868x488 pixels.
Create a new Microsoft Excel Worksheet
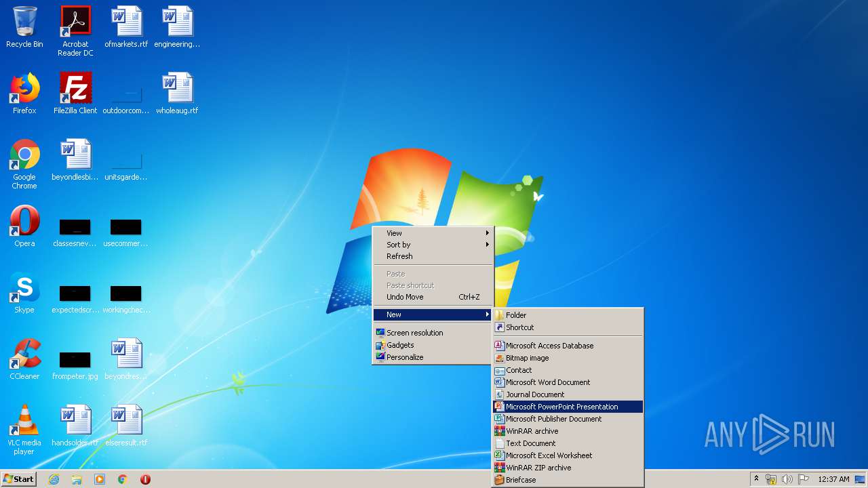(568, 455)
